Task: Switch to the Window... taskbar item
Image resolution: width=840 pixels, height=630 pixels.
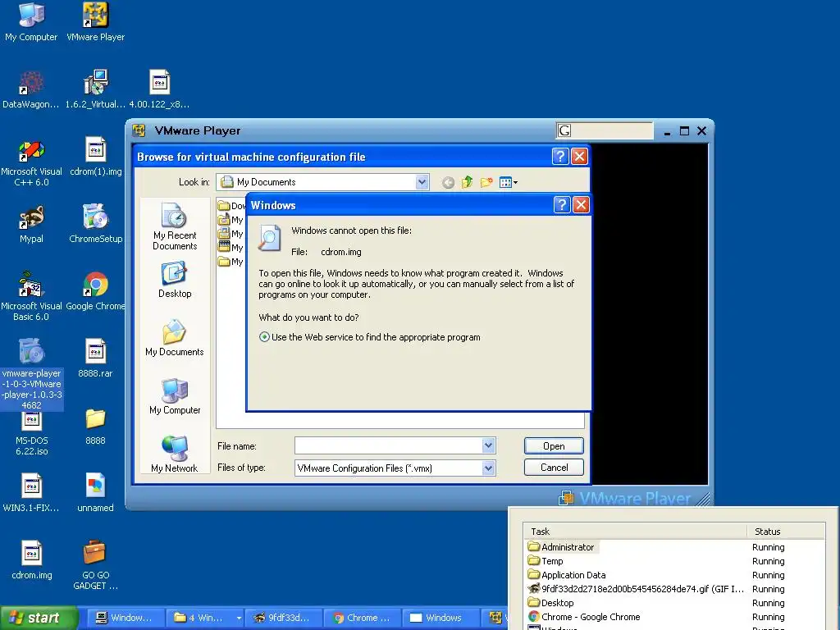Action: [124, 618]
